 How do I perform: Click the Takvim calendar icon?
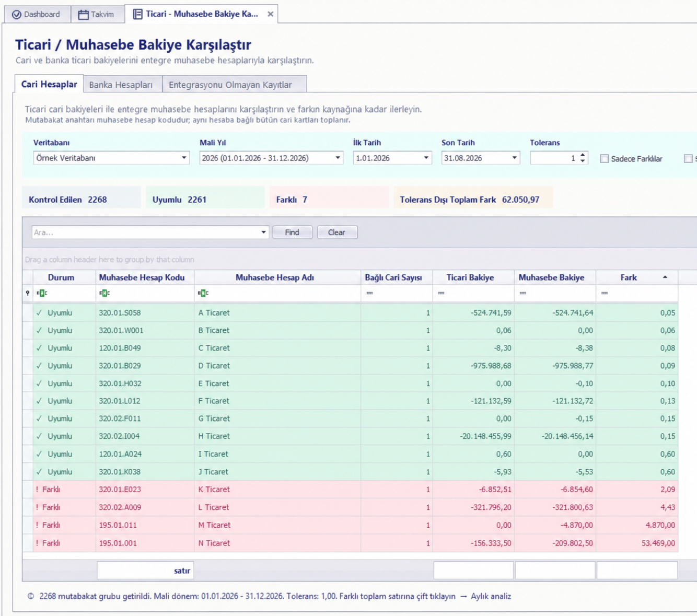[83, 15]
